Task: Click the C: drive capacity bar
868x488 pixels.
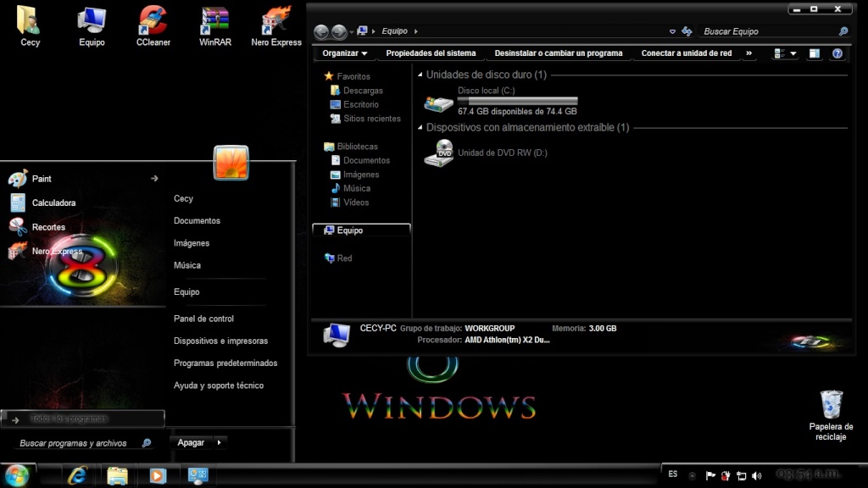Action: (x=518, y=102)
